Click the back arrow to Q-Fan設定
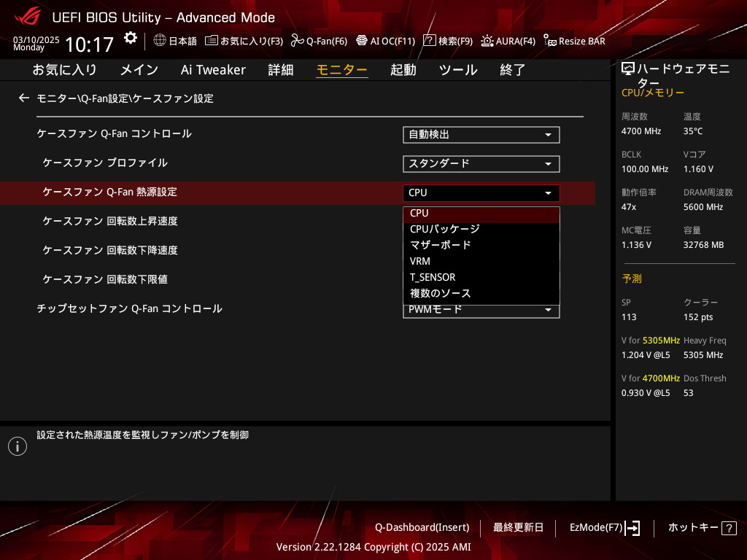This screenshot has height=560, width=747. (24, 98)
